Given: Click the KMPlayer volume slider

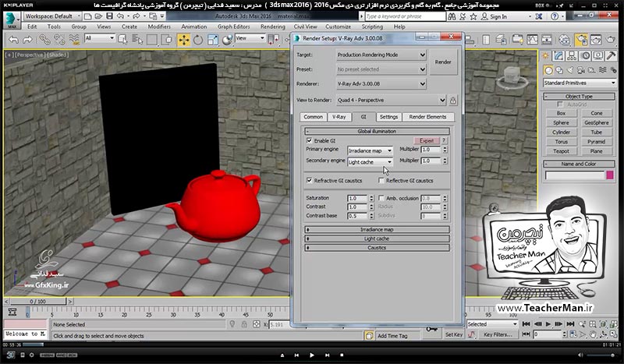Looking at the screenshot, I should pos(600,355).
